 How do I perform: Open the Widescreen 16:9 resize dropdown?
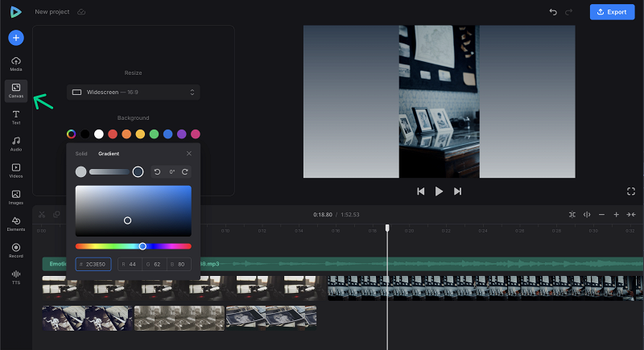(x=133, y=93)
